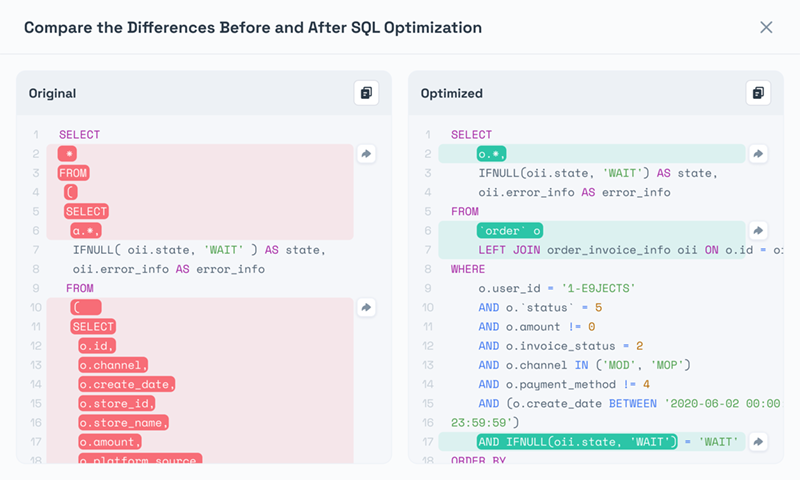This screenshot has height=480, width=800.
Task: Click the 'Original' panel header
Action: point(52,93)
